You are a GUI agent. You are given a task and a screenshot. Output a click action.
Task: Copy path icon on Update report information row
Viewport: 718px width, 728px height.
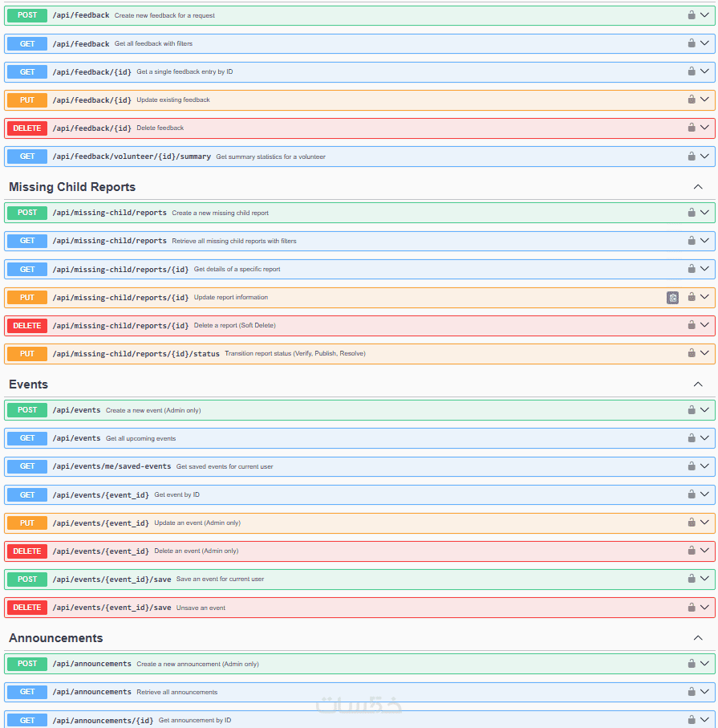coord(672,298)
